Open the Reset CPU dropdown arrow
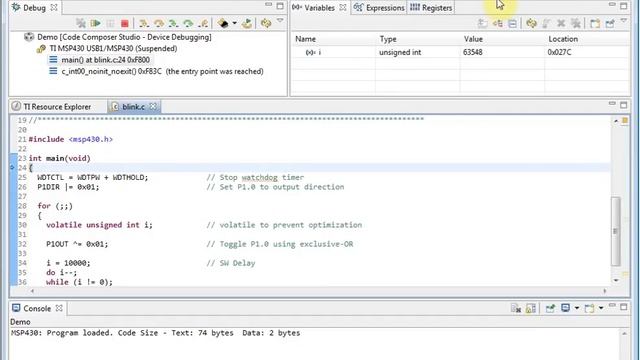This screenshot has height=360, width=640. [234, 23]
